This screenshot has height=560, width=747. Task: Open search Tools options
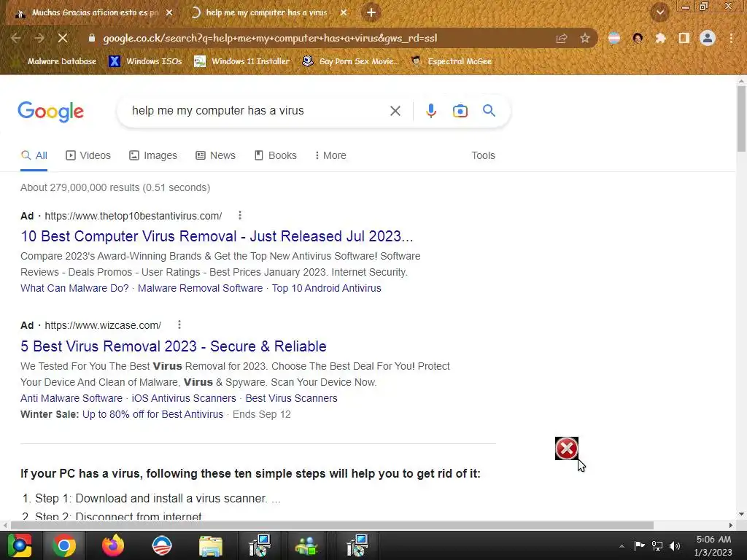click(x=483, y=156)
